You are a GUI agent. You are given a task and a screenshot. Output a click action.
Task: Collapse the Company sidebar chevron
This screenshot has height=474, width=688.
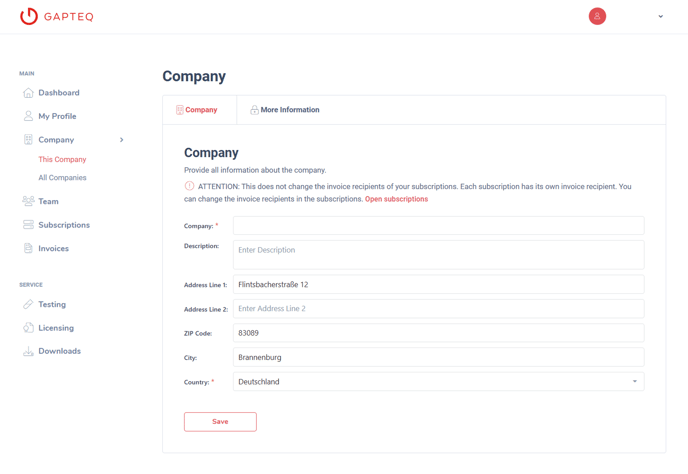tap(122, 140)
